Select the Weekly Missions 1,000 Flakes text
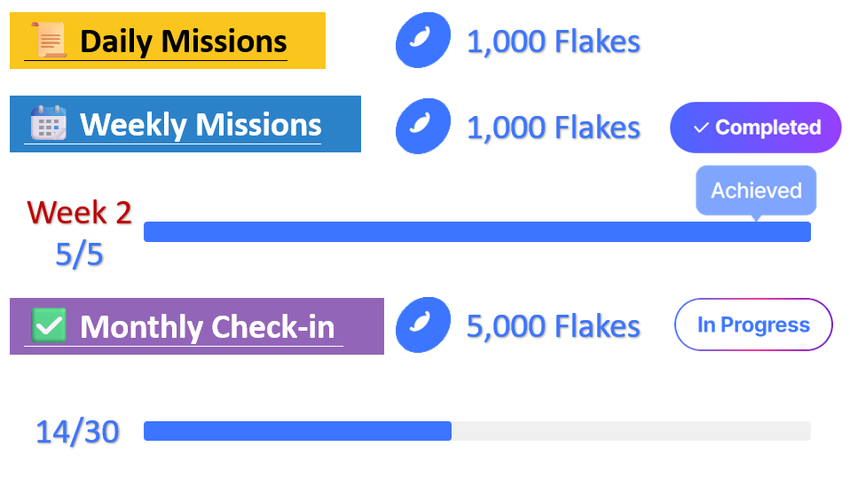Viewport: 850px width, 484px height. click(x=553, y=127)
